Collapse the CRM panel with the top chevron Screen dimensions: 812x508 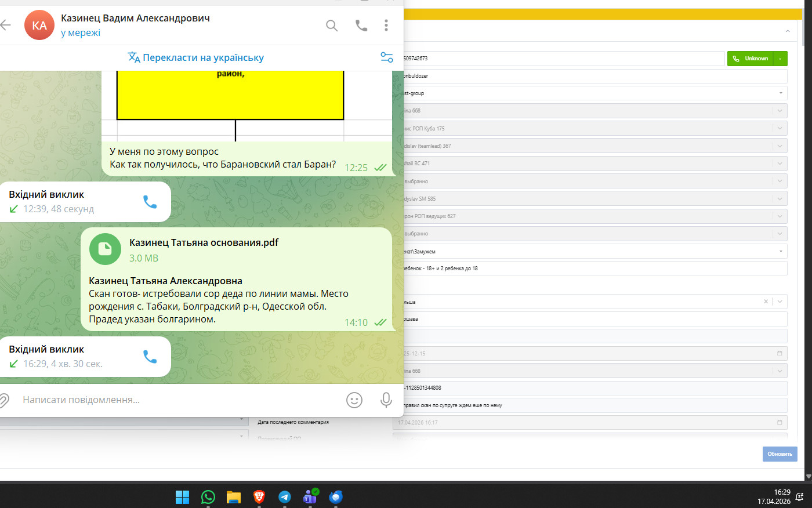(788, 31)
